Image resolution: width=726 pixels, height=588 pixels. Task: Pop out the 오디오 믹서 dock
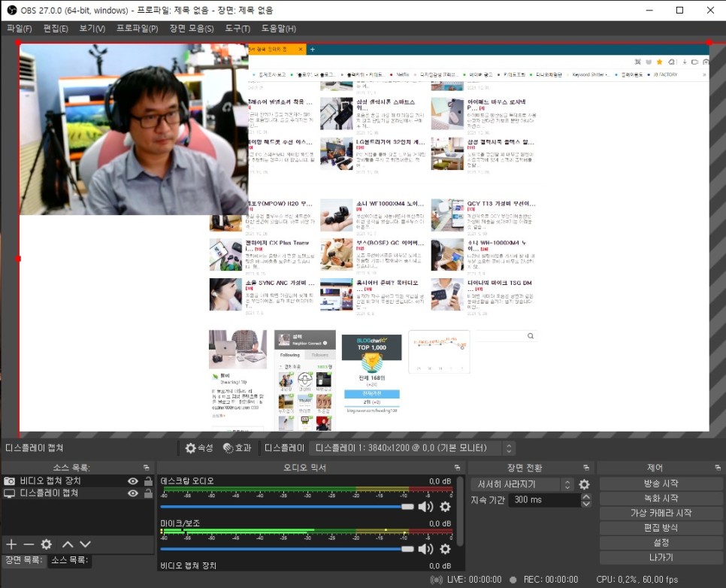click(x=458, y=468)
